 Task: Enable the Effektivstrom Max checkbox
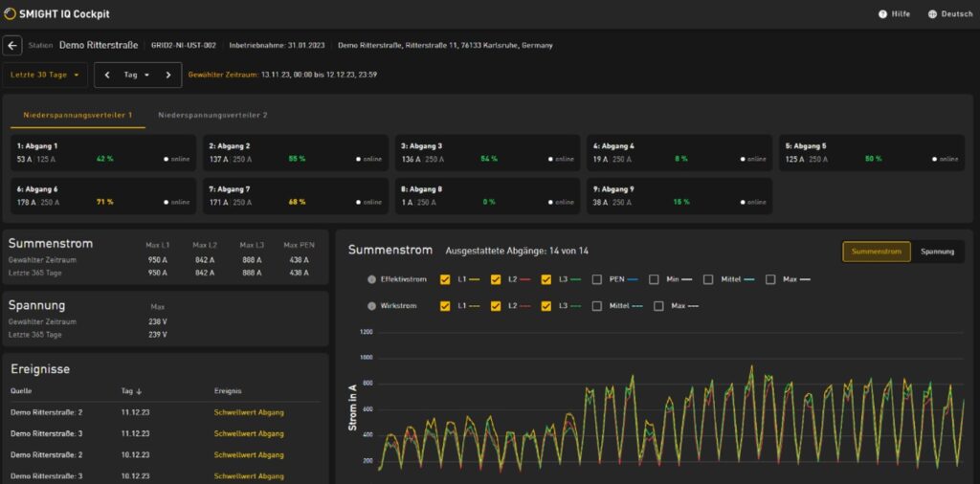770,280
